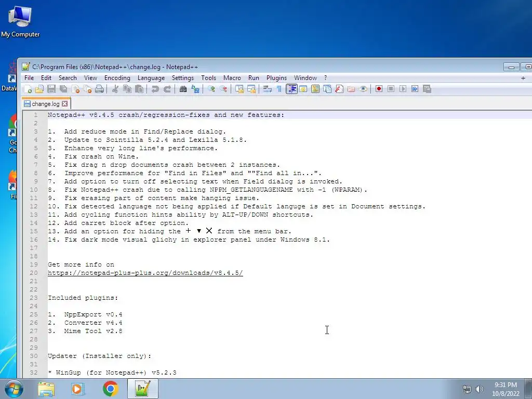The height and width of the screenshot is (399, 532).
Task: Open the Macro menu
Action: pyautogui.click(x=232, y=78)
